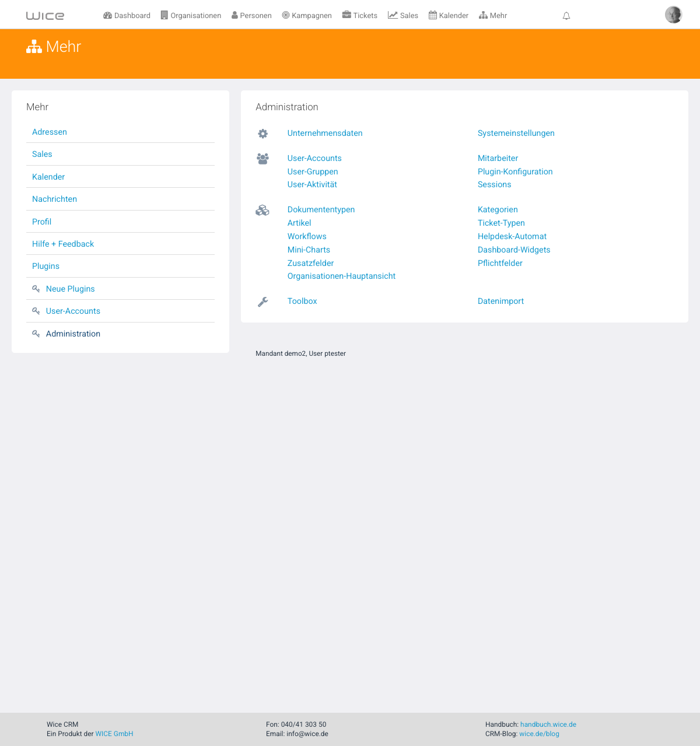Open the notifications bell
This screenshot has width=700, height=746.
click(566, 16)
